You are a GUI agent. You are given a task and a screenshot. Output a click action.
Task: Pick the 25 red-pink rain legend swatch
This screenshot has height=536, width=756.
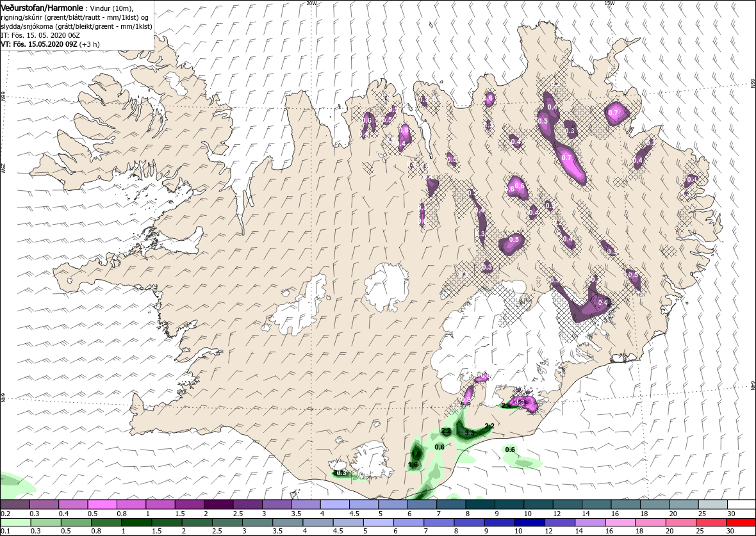coord(711,523)
